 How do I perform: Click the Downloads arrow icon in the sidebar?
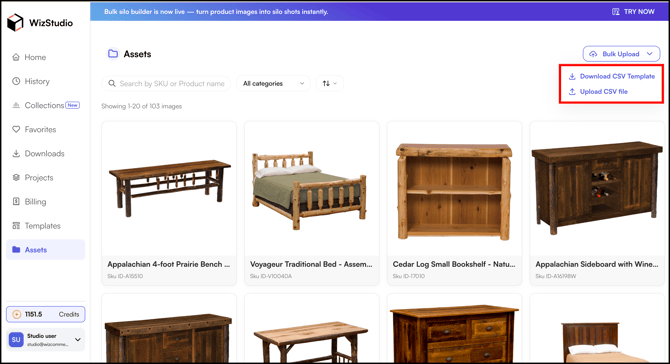tap(16, 153)
